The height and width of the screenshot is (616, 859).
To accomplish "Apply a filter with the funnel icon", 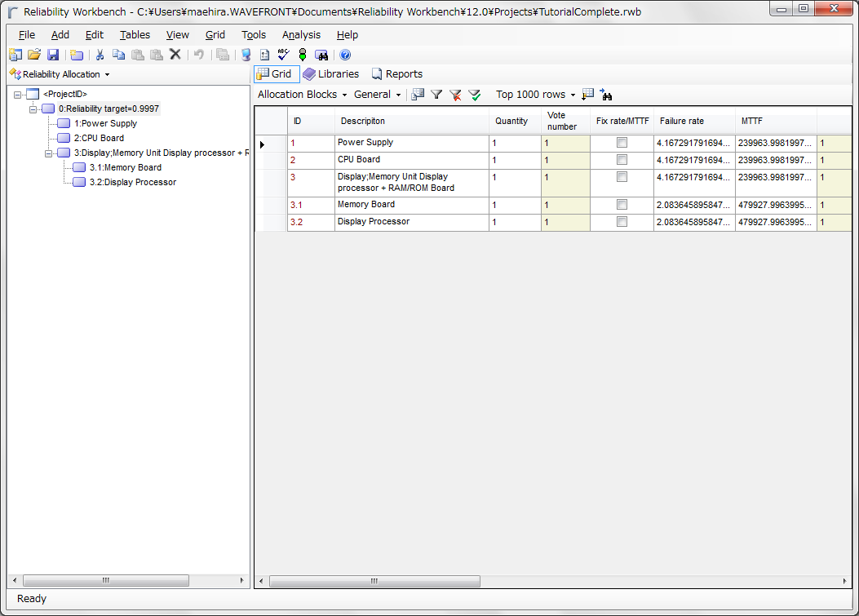I will click(x=436, y=95).
